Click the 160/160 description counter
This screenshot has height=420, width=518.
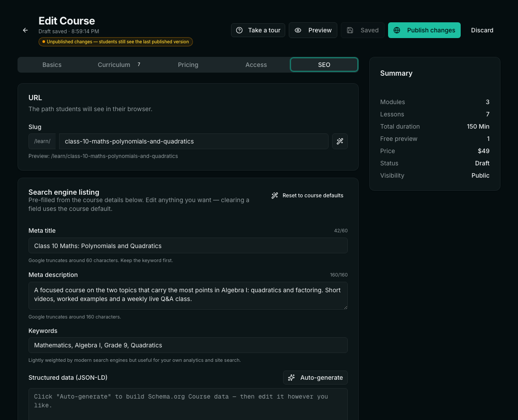tap(339, 275)
